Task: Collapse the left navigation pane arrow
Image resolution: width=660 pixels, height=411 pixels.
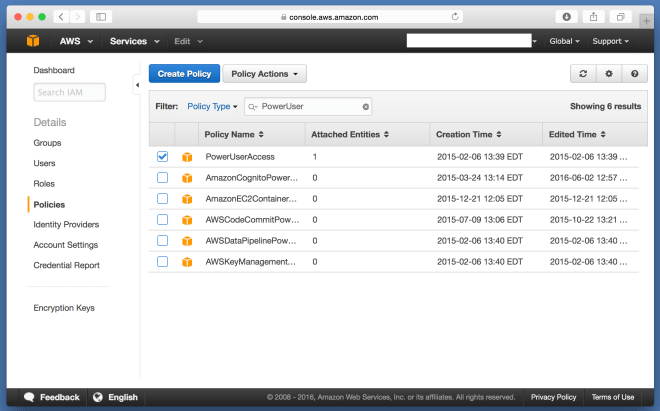Action: coord(137,86)
